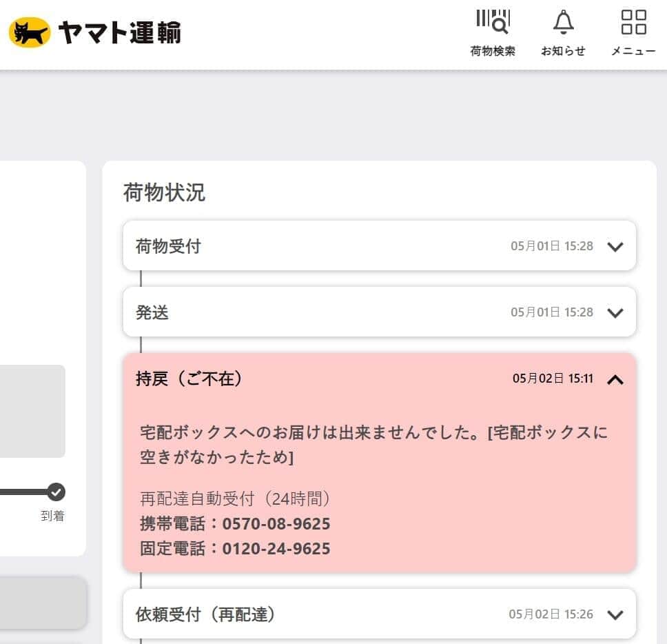Click the ヤマト運輸 header text
Image resolution: width=667 pixels, height=644 pixels.
[119, 31]
